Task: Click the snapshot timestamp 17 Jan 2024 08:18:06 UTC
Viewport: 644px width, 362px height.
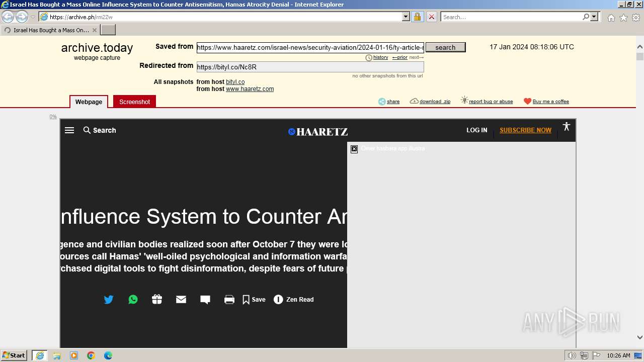Action: tap(532, 47)
